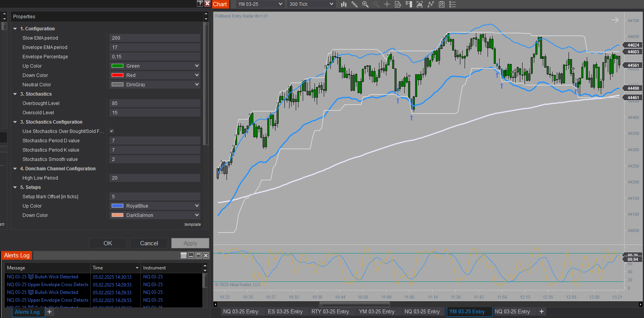Add a new chart tab with plus
644x318 pixels.
542,311
